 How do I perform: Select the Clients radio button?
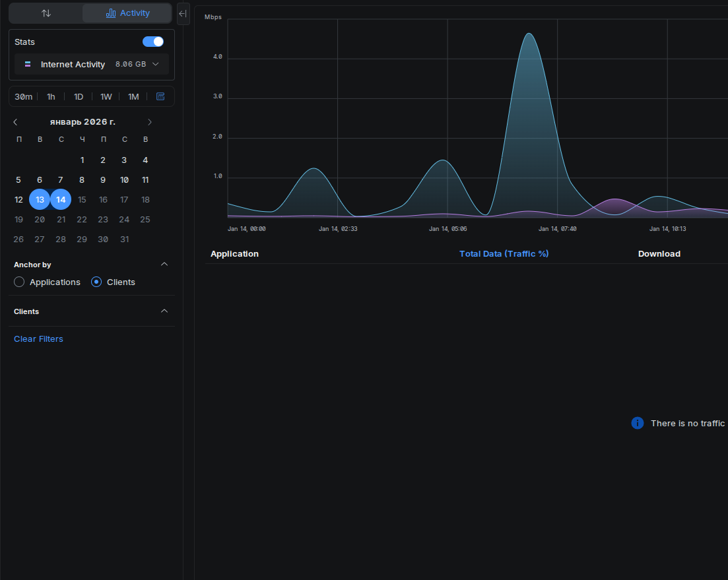(96, 282)
